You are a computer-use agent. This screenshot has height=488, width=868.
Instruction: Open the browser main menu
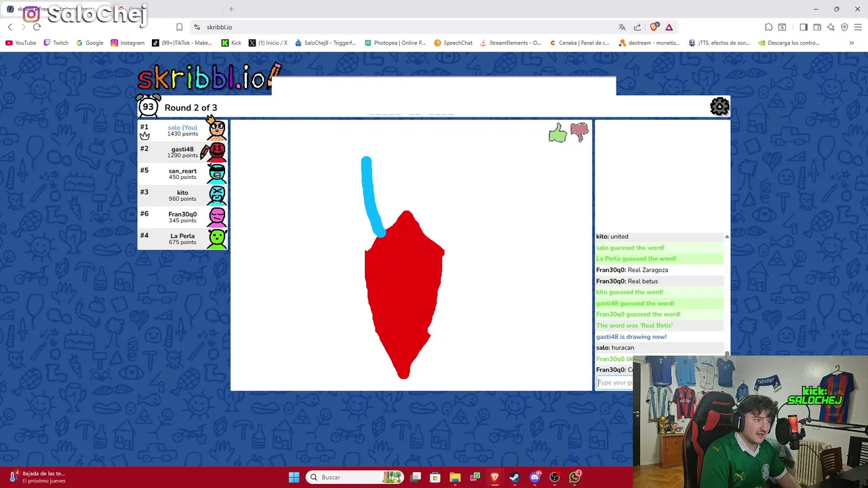pos(858,27)
